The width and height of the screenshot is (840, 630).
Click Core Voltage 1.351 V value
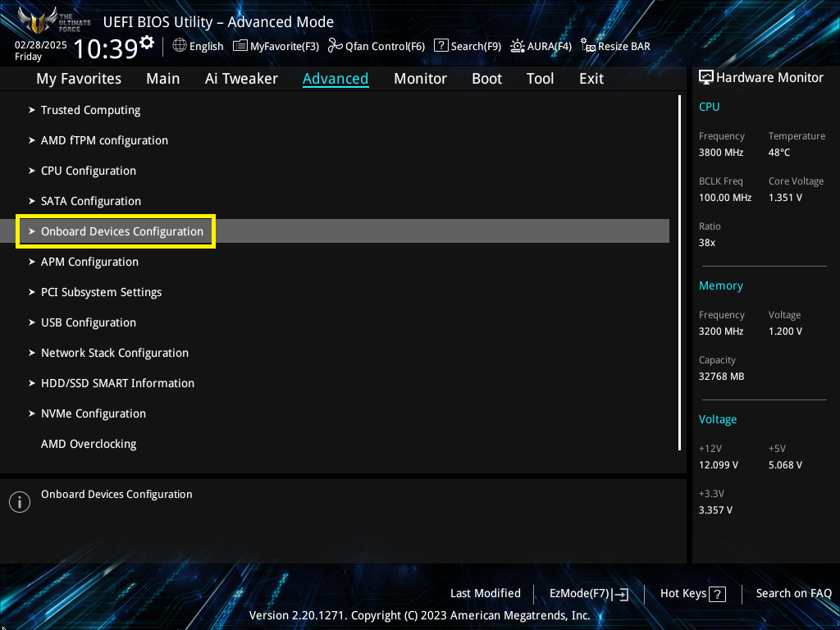pyautogui.click(x=785, y=198)
